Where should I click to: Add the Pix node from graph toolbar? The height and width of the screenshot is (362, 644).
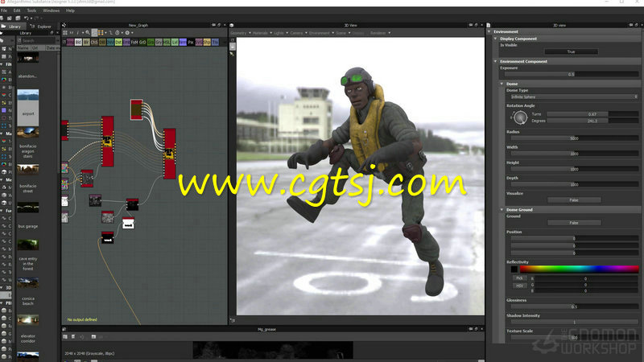click(x=191, y=43)
